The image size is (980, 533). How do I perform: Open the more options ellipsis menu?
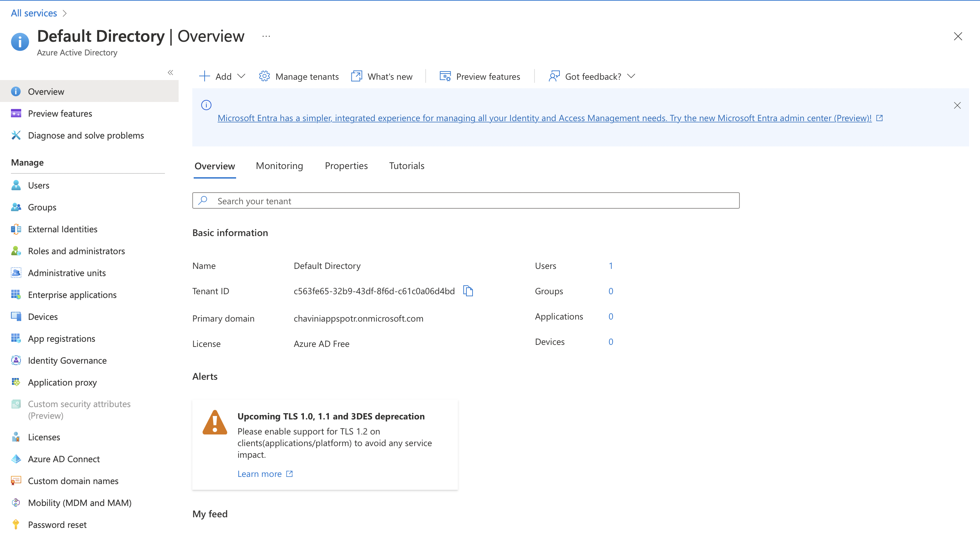(266, 37)
